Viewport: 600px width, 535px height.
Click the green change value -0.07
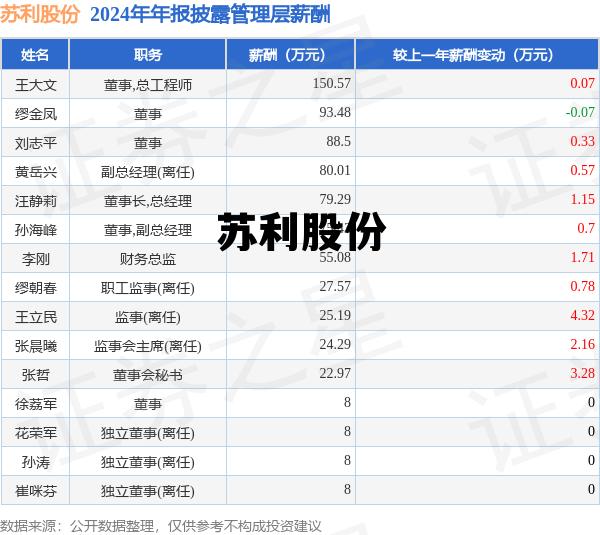pos(580,112)
